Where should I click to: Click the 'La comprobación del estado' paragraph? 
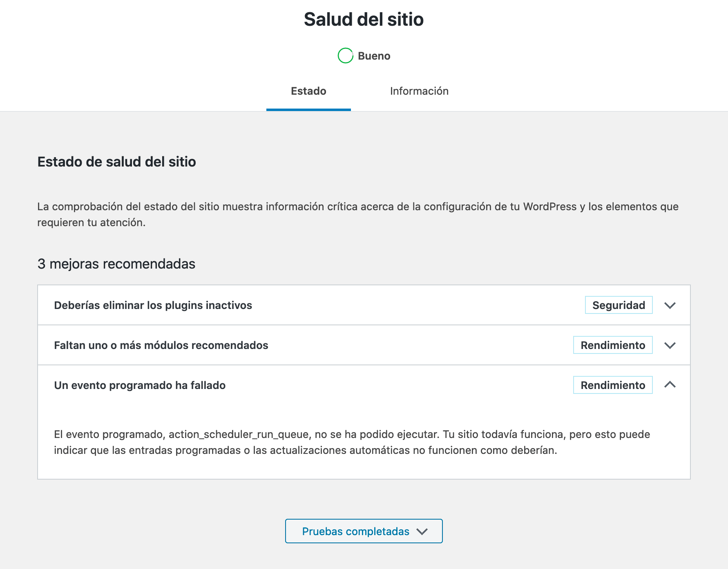coord(358,214)
